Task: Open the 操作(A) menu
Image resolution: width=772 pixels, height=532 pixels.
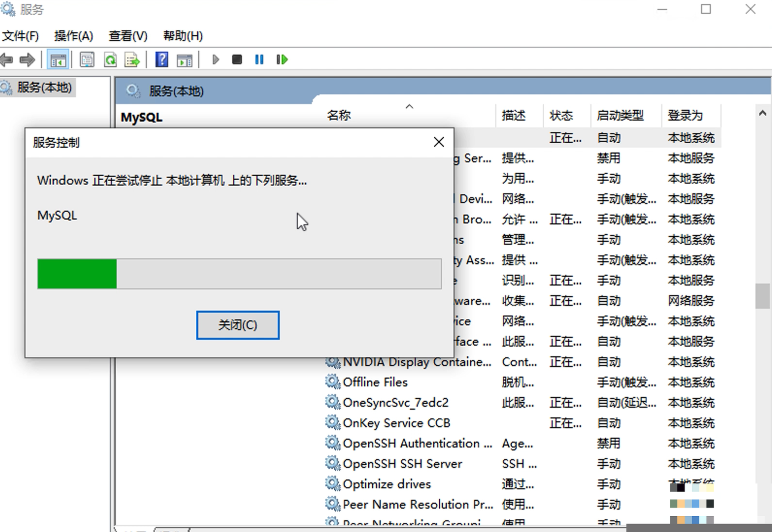Action: [73, 36]
